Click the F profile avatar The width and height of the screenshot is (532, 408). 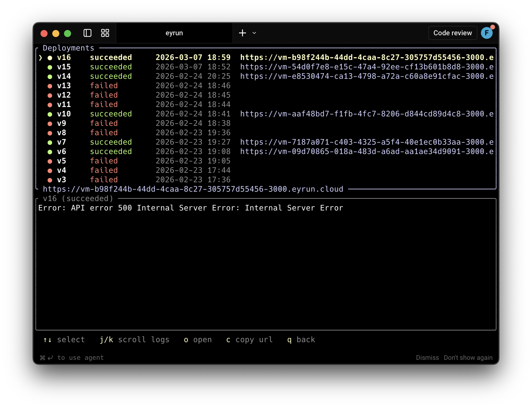click(x=487, y=33)
